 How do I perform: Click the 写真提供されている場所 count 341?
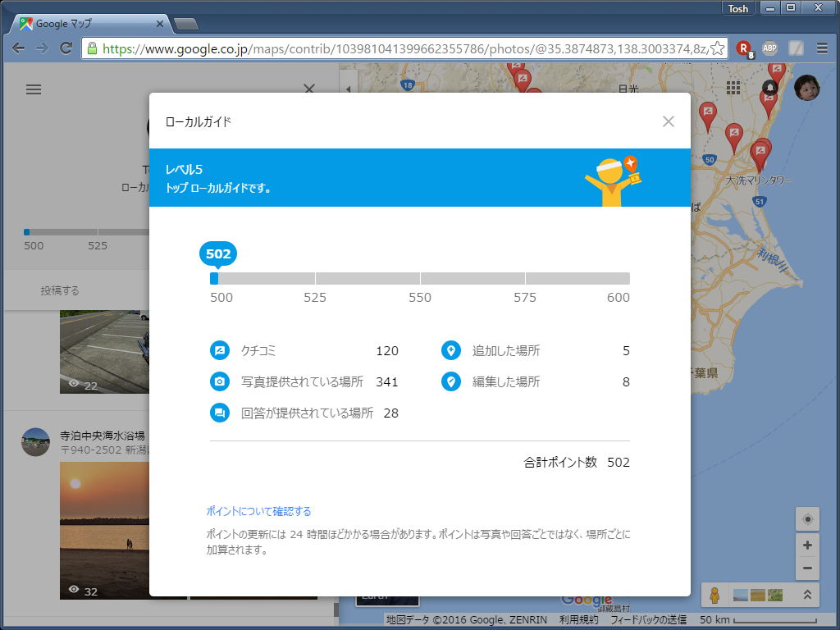pos(387,382)
